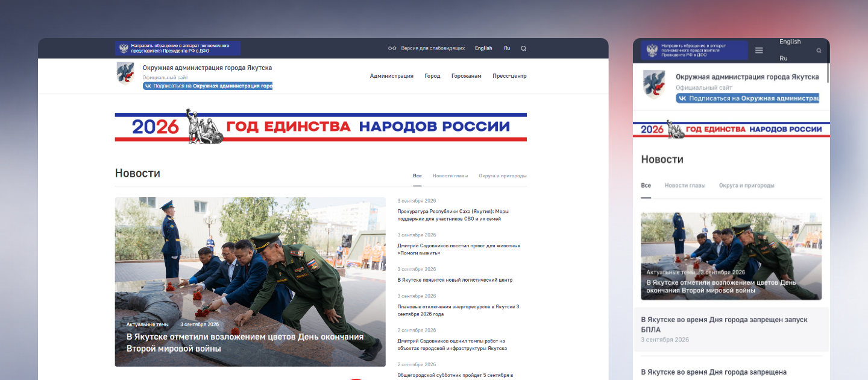Screen dimensions: 868x380
Task: Click the presidential envoy emblem banner in desktop header
Action: pos(178,48)
